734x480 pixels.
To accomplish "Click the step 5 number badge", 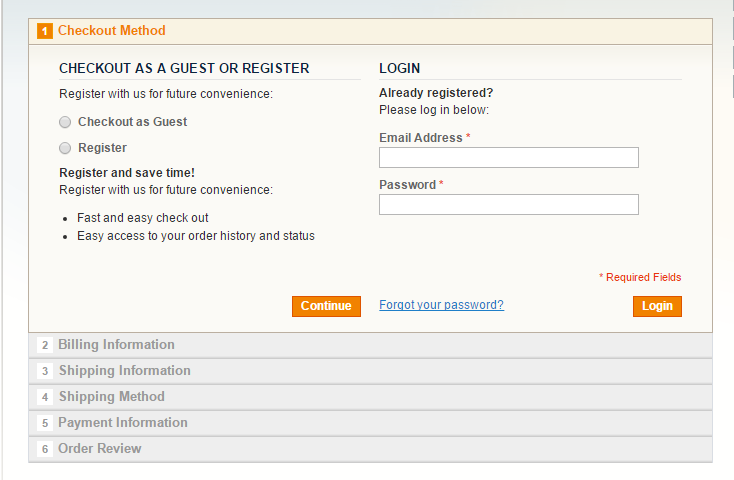I will (x=45, y=423).
